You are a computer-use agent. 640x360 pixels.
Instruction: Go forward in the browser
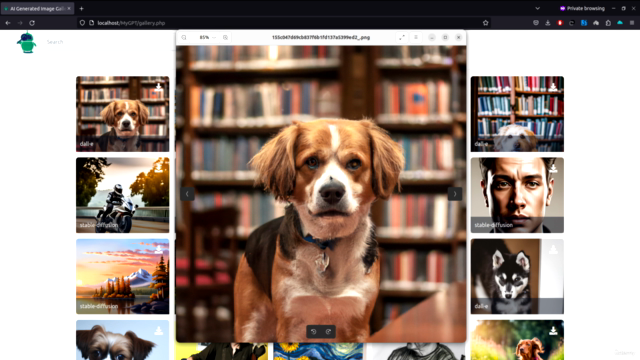pos(20,23)
